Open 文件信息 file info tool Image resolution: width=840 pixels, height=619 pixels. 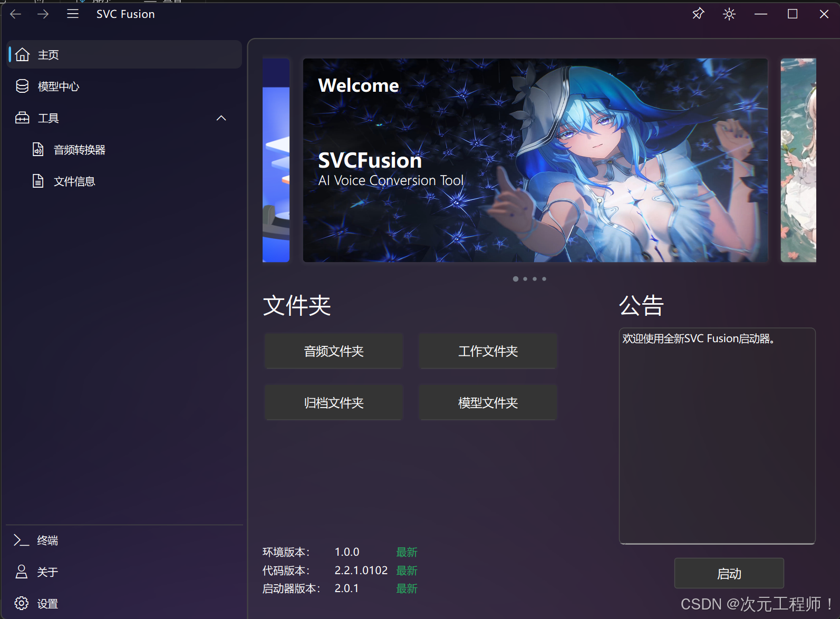(124, 181)
